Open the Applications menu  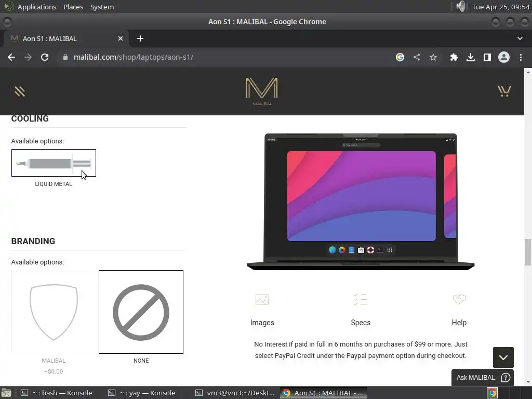37,7
